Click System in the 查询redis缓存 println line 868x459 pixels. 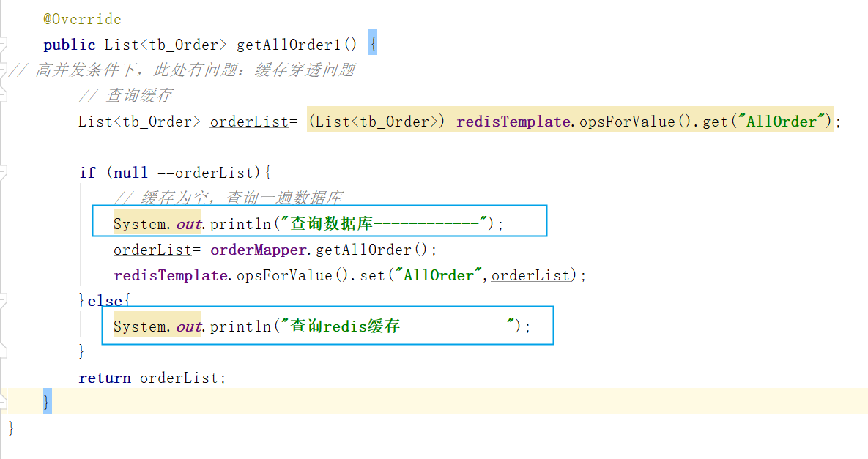coord(139,326)
